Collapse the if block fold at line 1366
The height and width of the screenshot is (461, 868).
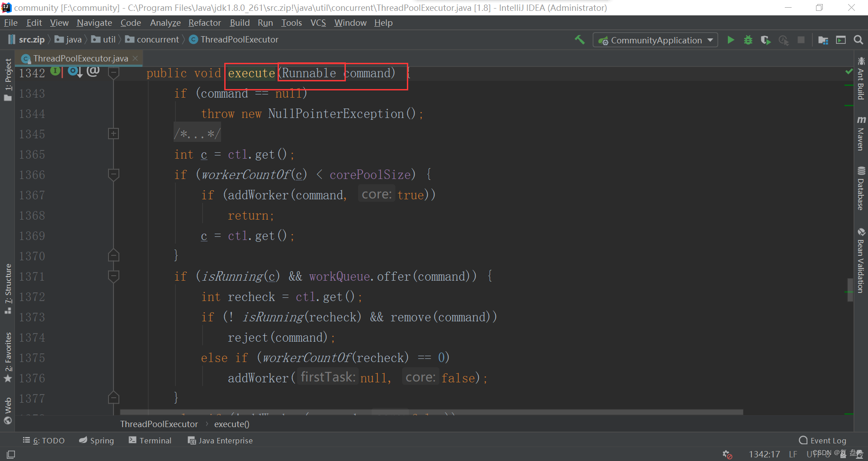113,174
